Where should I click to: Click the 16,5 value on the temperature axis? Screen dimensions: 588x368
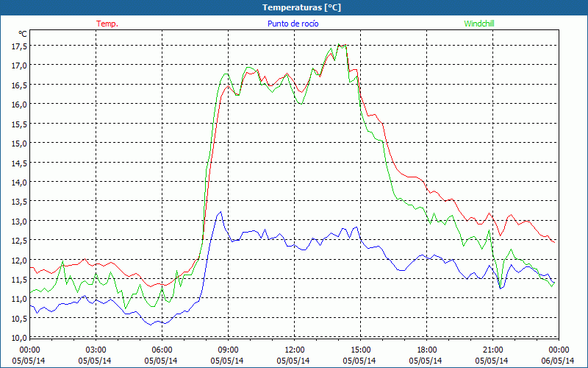20,85
